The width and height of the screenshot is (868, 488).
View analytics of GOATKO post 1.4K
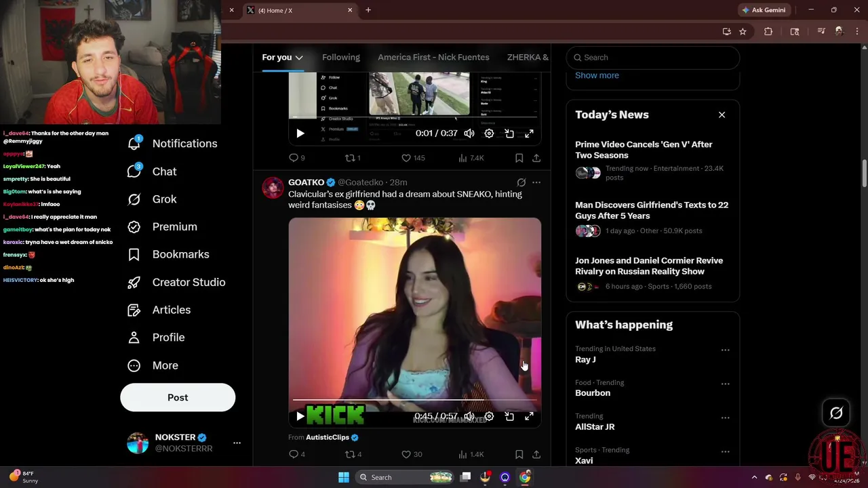[x=471, y=454]
